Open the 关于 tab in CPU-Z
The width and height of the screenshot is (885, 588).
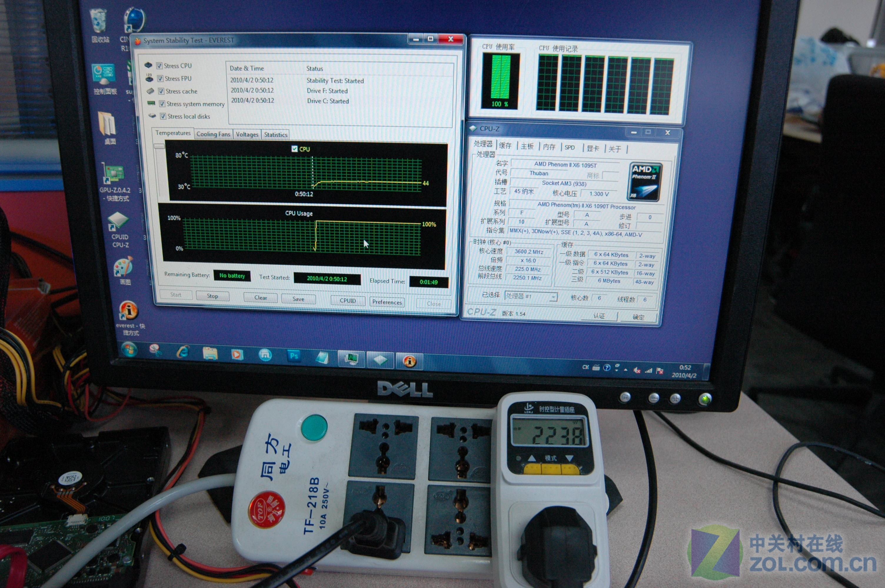[615, 149]
